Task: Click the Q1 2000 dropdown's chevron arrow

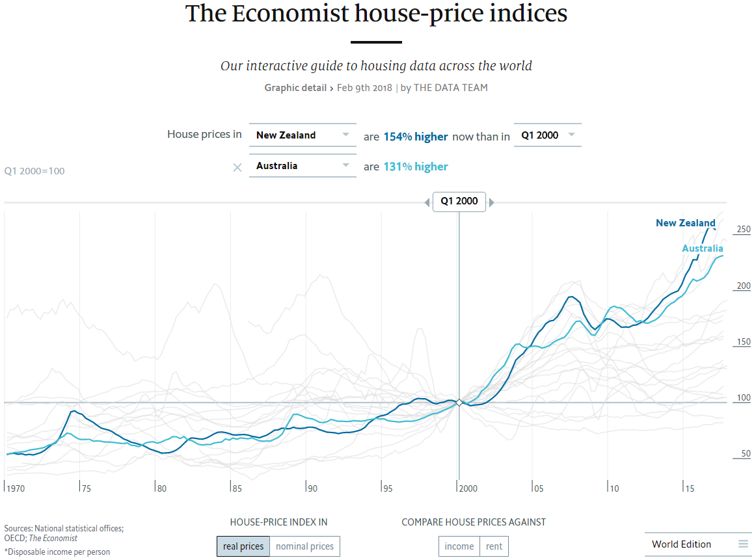Action: 572,135
